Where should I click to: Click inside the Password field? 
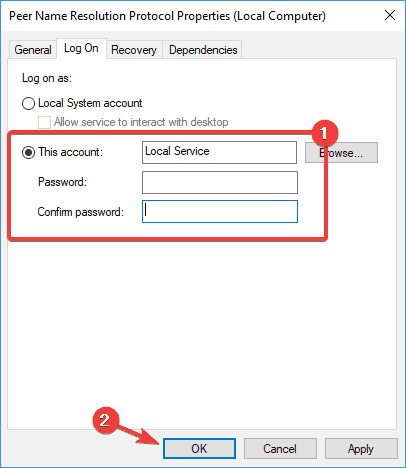(220, 182)
